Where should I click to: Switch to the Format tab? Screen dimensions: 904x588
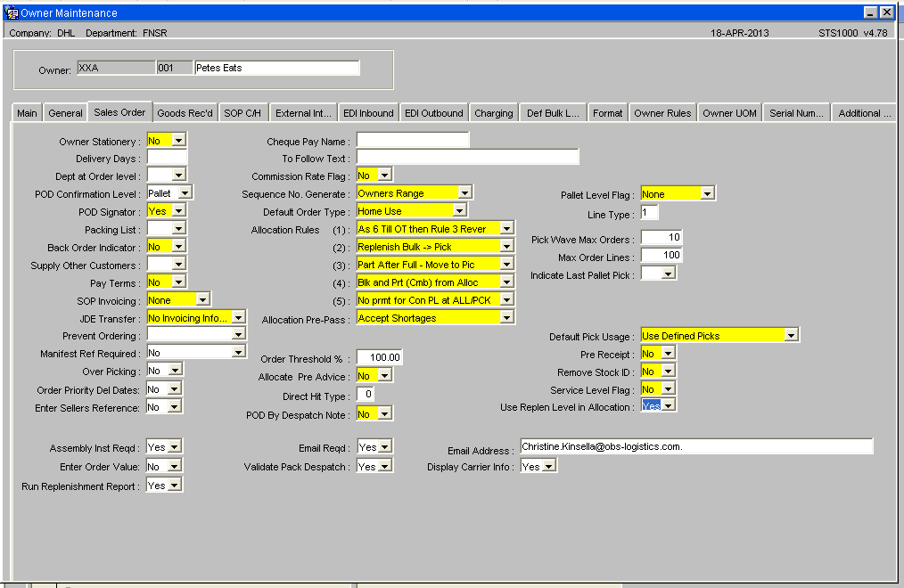(608, 113)
